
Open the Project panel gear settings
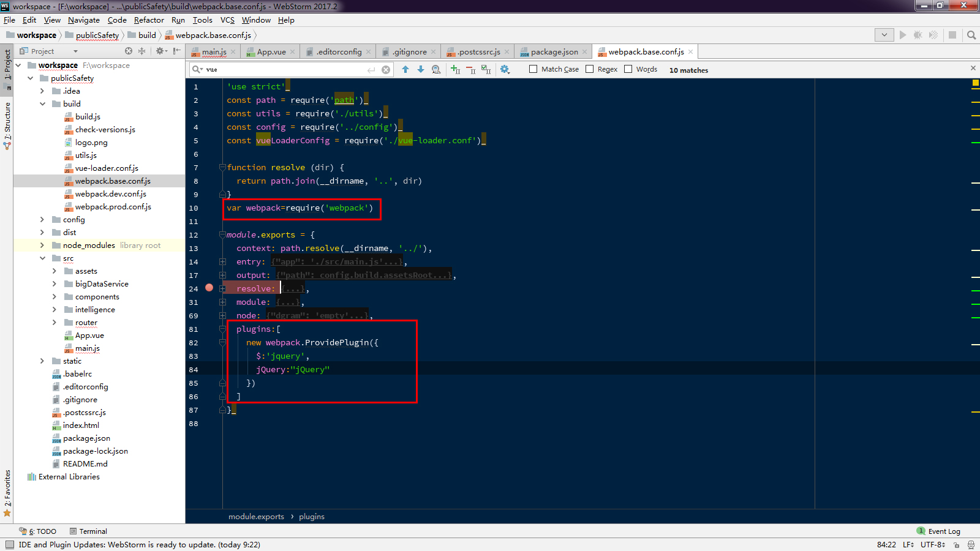tap(160, 51)
